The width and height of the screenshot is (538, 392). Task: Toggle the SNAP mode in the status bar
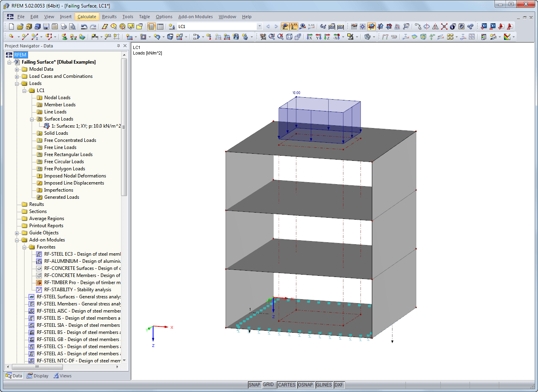pyautogui.click(x=255, y=384)
